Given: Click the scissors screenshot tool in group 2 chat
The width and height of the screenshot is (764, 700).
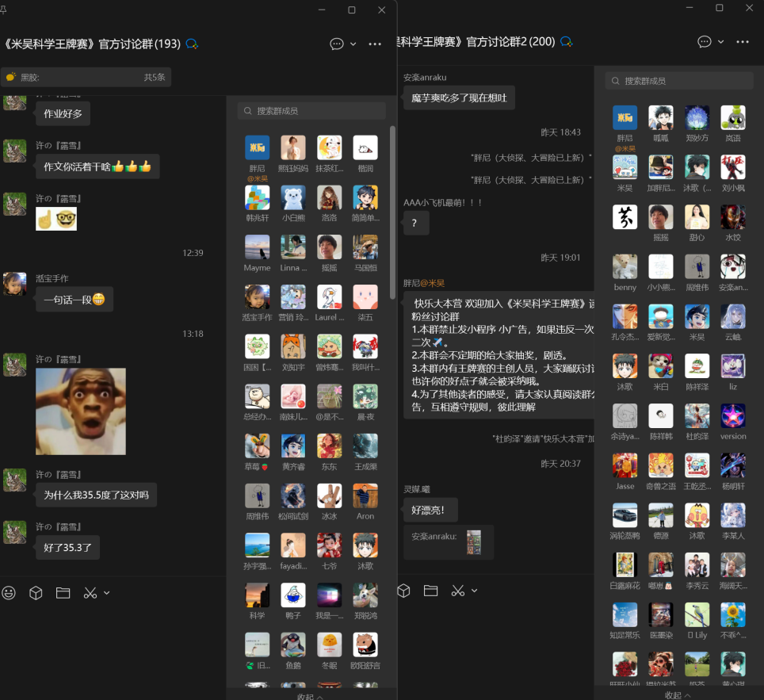Looking at the screenshot, I should (x=457, y=591).
